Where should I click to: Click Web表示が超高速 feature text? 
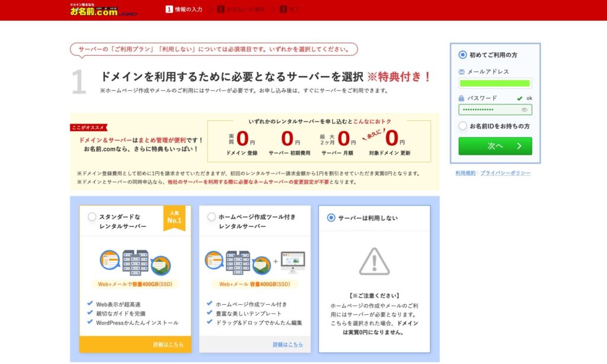tap(119, 304)
